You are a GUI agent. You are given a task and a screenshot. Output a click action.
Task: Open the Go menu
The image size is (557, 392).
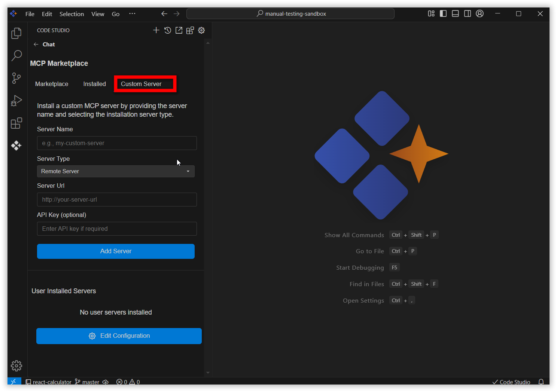point(116,14)
